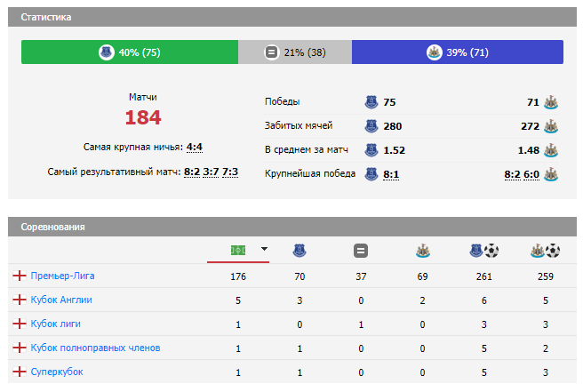The image size is (583, 392).
Task: Click the Everton crest beside average 1.52
Action: click(371, 149)
